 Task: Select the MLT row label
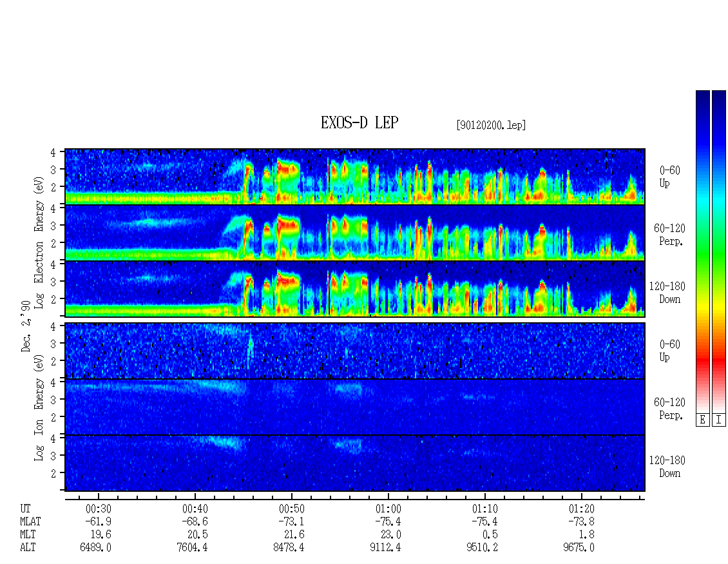(28, 535)
